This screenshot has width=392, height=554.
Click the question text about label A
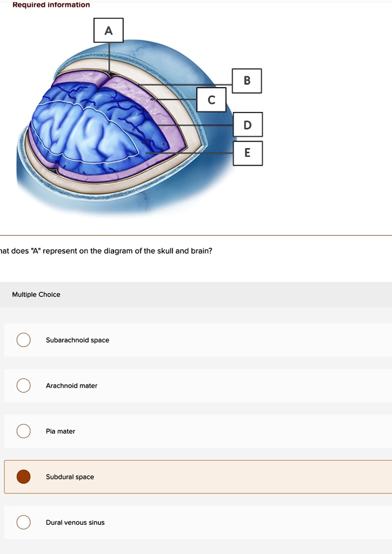(x=105, y=250)
